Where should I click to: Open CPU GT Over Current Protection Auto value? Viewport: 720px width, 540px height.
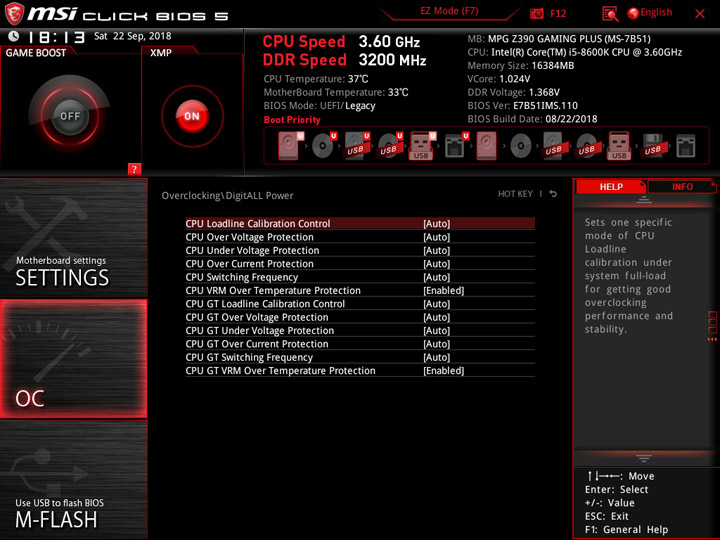(436, 344)
